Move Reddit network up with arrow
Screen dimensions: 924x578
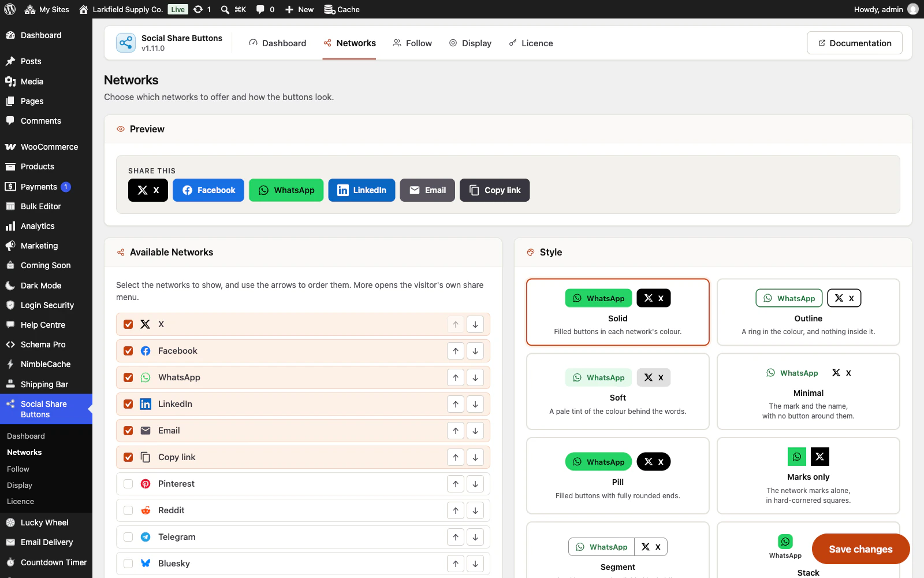coord(456,510)
